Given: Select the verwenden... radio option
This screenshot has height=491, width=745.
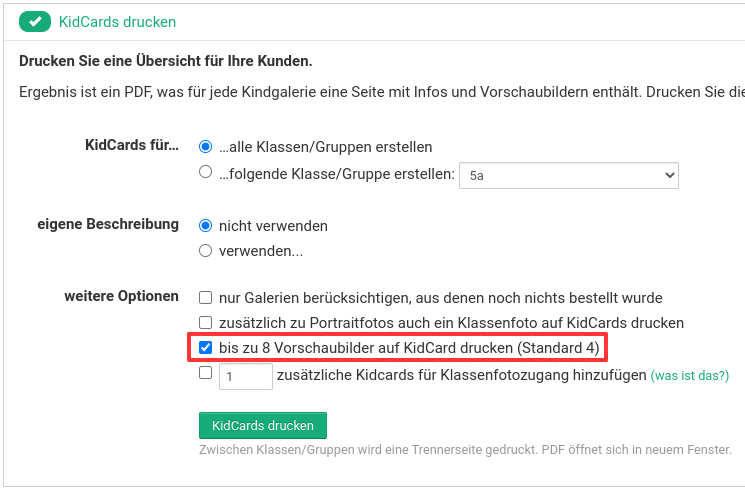Looking at the screenshot, I should 206,251.
